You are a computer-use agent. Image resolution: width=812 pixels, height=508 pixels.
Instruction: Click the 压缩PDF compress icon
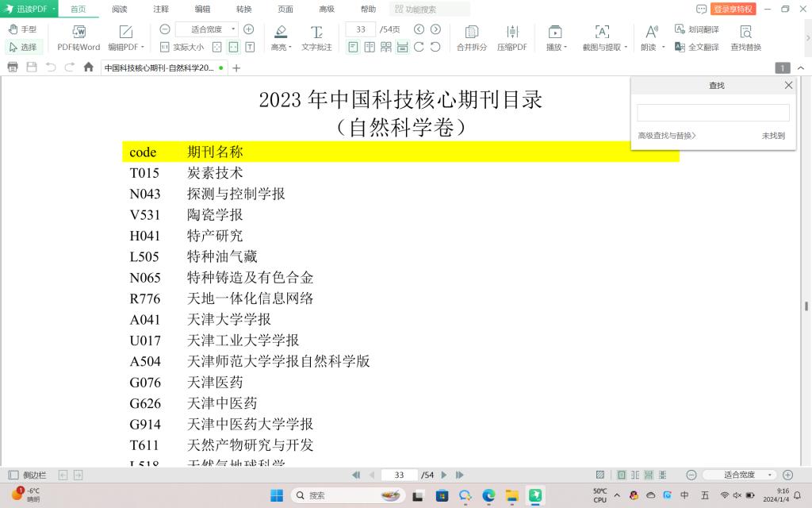511,32
